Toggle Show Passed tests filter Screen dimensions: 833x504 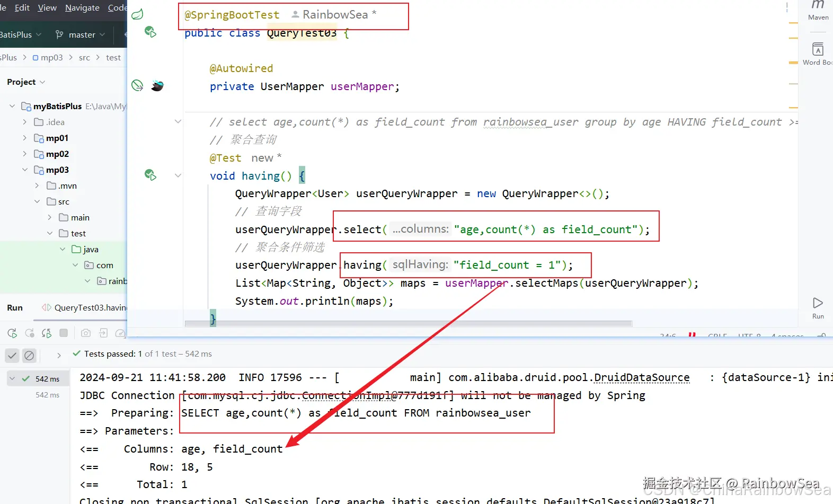[12, 355]
